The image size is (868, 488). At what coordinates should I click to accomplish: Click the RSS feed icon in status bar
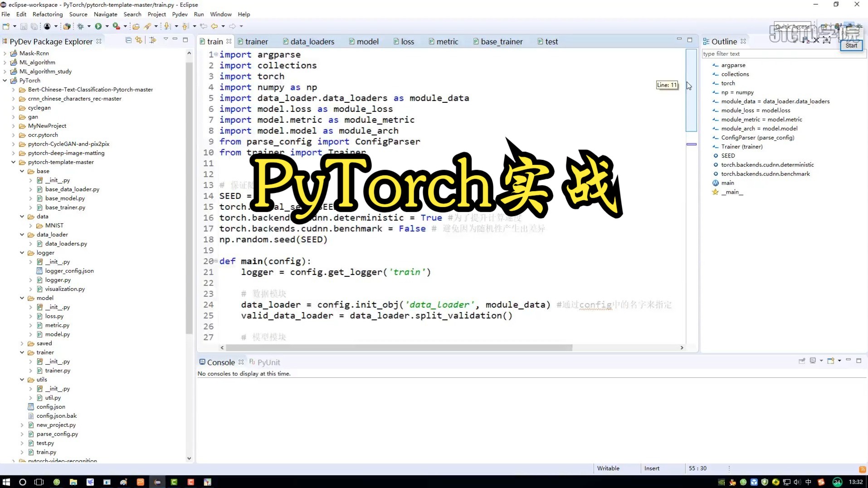tap(862, 469)
